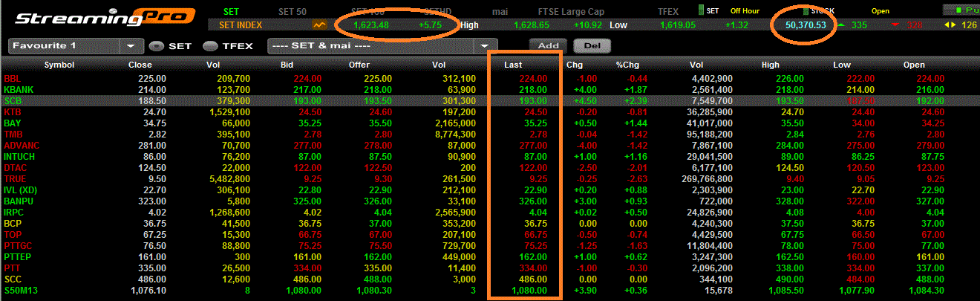Click the High column header
This screenshot has width=980, height=301.
pos(770,65)
